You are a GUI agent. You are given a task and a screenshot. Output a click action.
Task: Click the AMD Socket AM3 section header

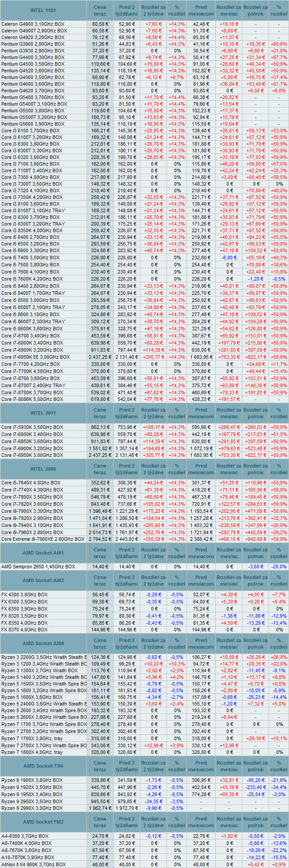click(44, 581)
